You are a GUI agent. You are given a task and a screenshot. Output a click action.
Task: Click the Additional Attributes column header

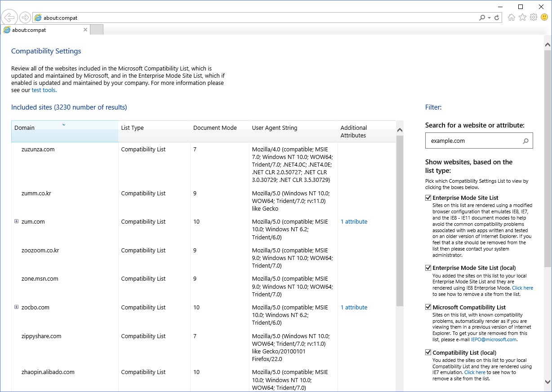(x=366, y=131)
